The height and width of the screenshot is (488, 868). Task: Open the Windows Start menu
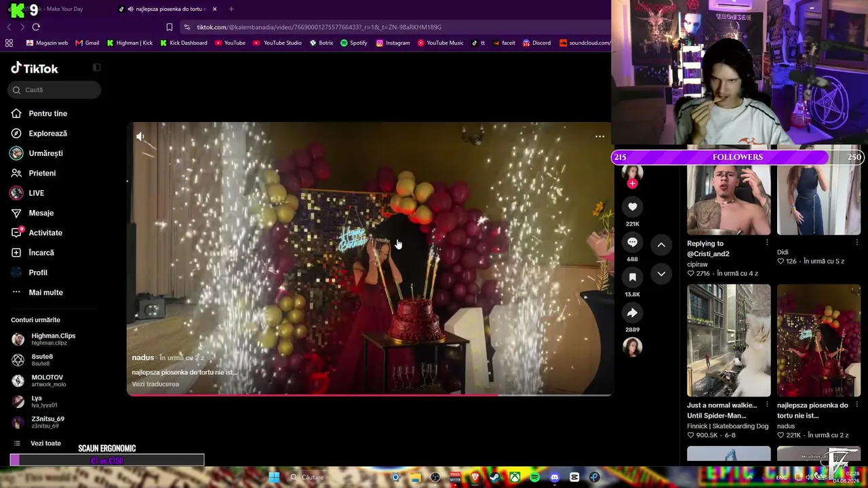(x=274, y=477)
